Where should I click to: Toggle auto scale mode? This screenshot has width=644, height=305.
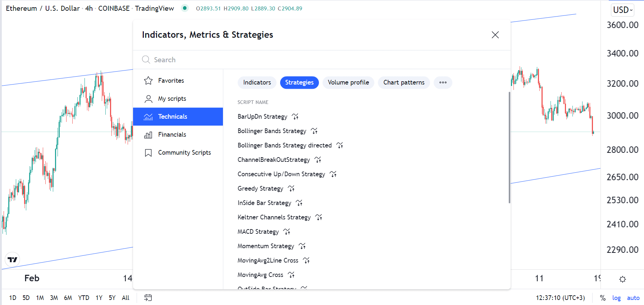point(633,298)
